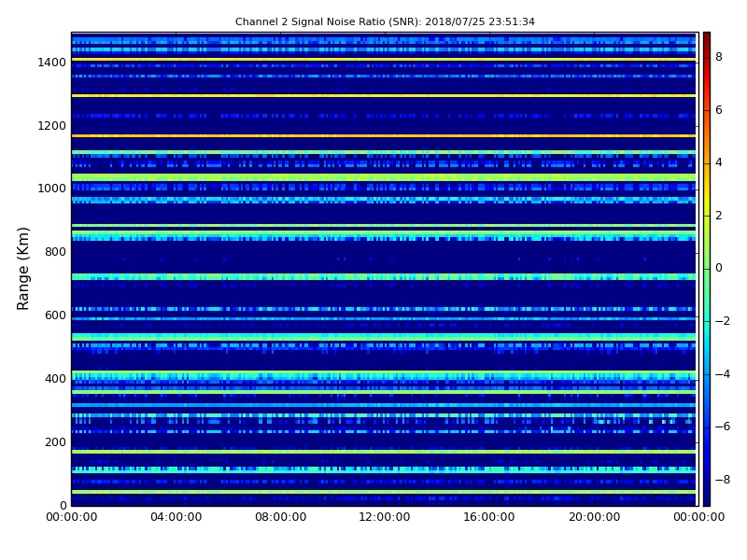Click the 12:00:00 x-axis tick label

point(385,517)
